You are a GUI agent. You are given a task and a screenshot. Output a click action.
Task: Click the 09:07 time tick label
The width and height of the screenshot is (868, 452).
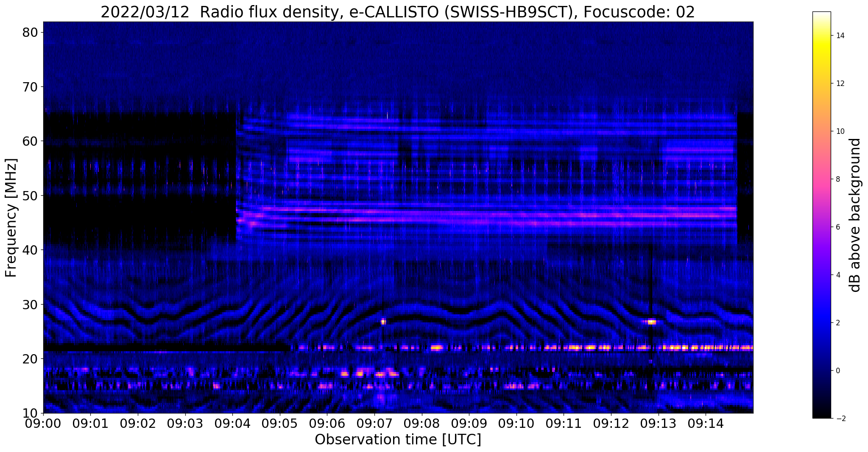tap(374, 423)
